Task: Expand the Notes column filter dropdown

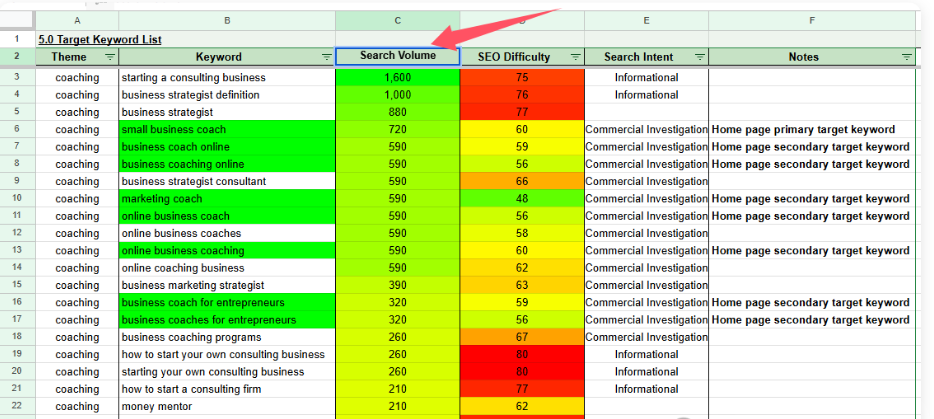Action: pyautogui.click(x=906, y=57)
